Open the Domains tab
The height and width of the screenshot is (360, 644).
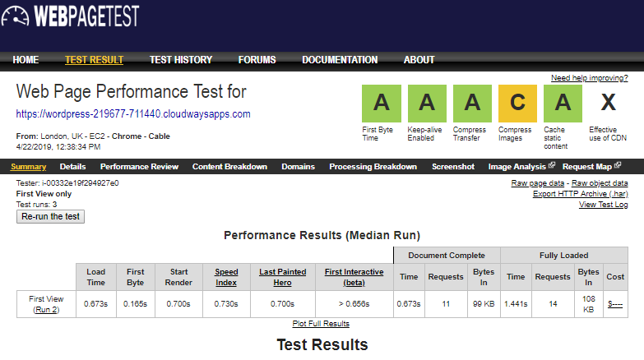tap(299, 167)
